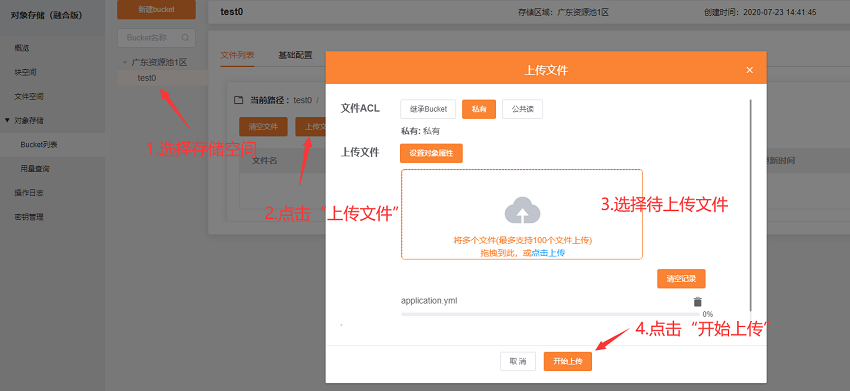Screen dimensions: 850x391
Task: Open 用量查询 in the sidebar
Action: pos(35,169)
